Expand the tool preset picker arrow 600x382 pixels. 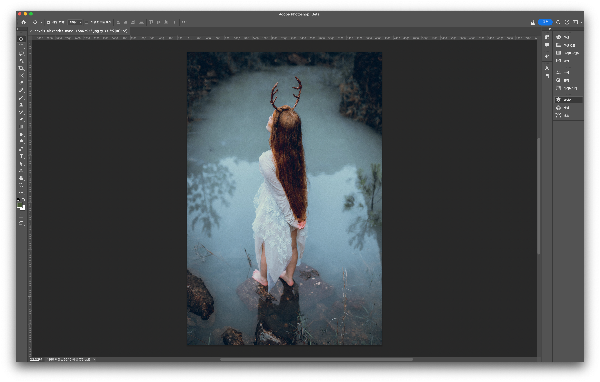click(41, 22)
